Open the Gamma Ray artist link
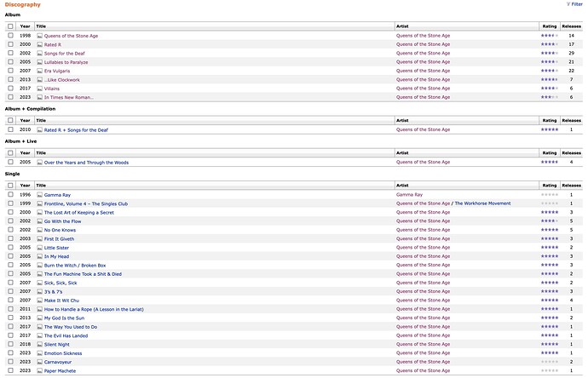The width and height of the screenshot is (588, 378). (409, 195)
